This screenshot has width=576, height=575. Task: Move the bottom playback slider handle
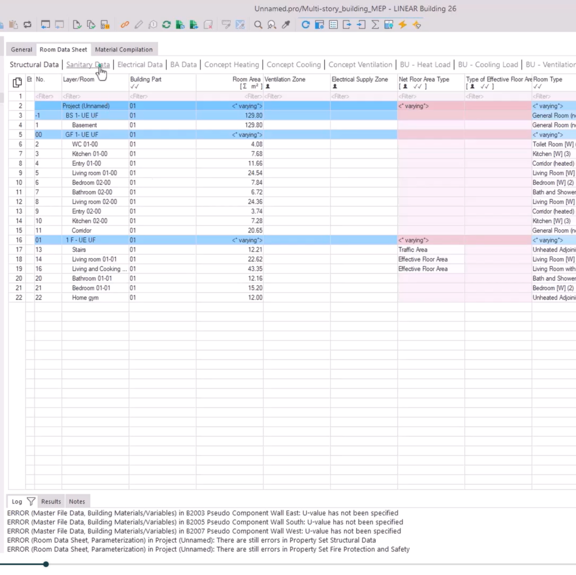pos(46,564)
